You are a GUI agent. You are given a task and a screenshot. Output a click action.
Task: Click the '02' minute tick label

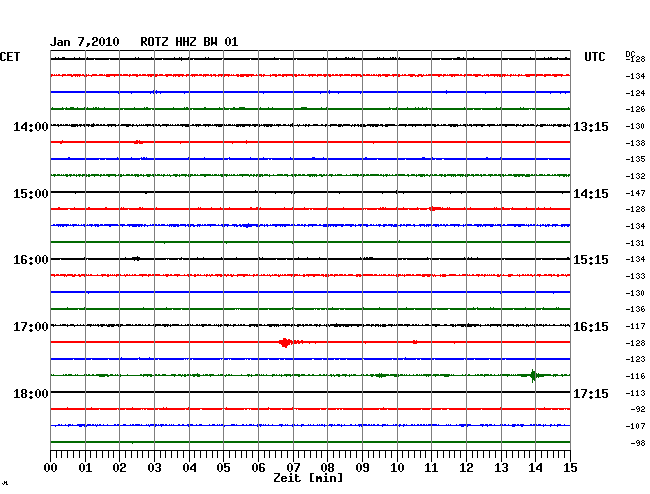pyautogui.click(x=119, y=468)
